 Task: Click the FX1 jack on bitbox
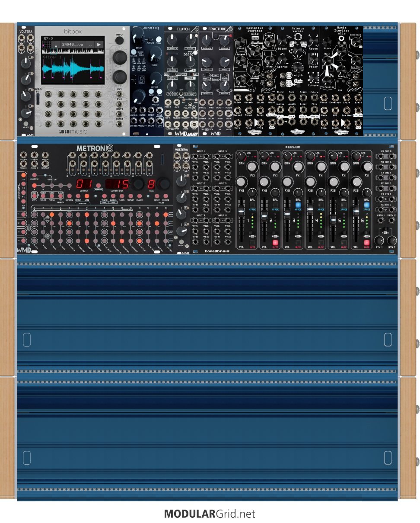pyautogui.click(x=119, y=94)
